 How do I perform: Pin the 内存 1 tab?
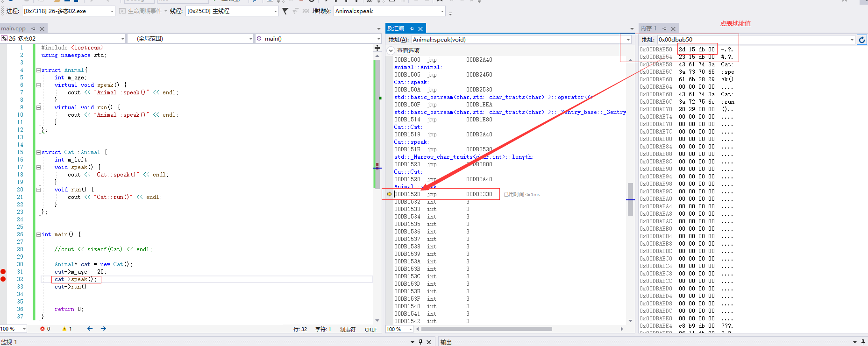coord(664,28)
